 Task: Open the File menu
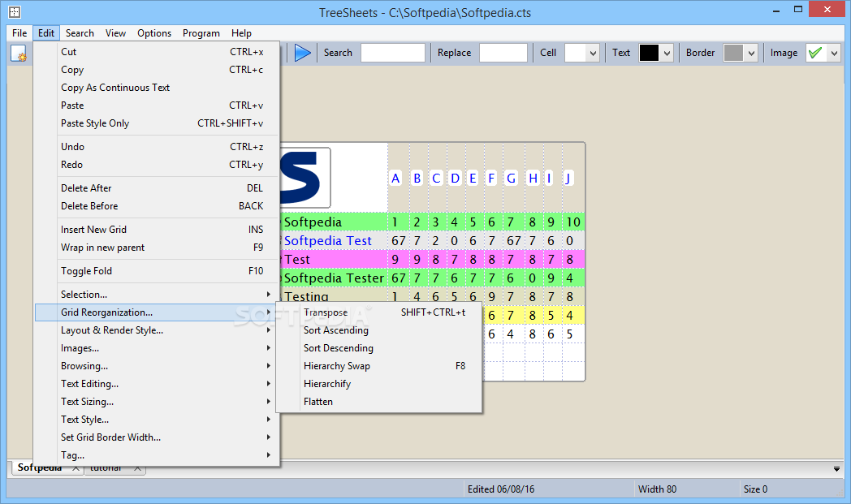[19, 33]
